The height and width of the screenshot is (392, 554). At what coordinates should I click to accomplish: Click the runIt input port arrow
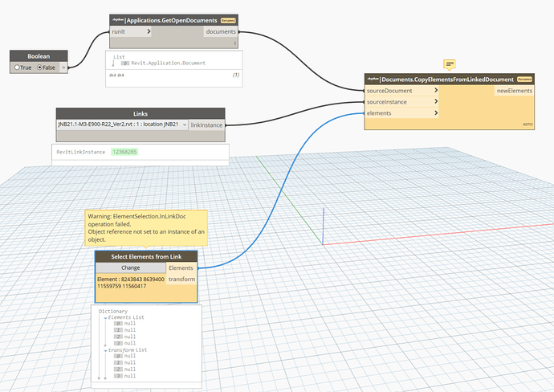(x=148, y=31)
